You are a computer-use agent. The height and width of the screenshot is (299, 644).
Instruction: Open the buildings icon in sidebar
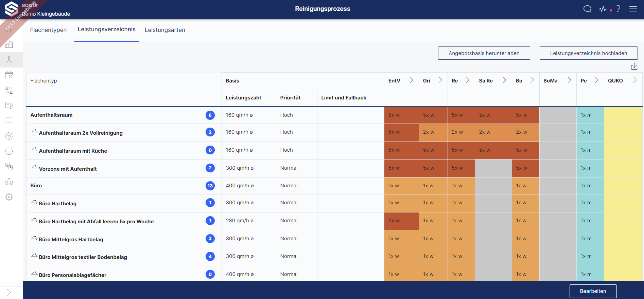[x=9, y=44]
